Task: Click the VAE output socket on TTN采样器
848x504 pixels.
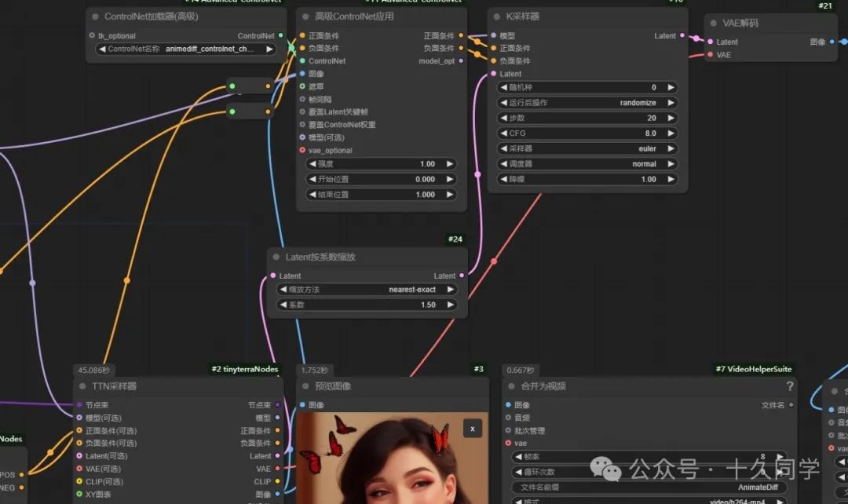Action: 277,469
